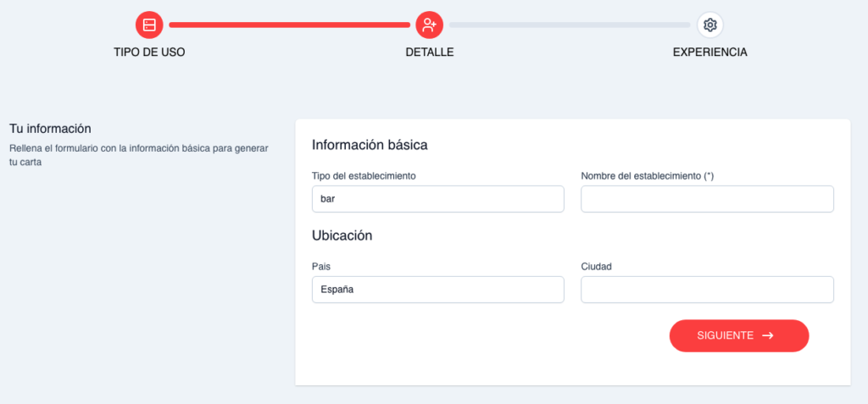The height and width of the screenshot is (404, 868).
Task: Click the gray pending progress bar segment
Action: (x=570, y=25)
